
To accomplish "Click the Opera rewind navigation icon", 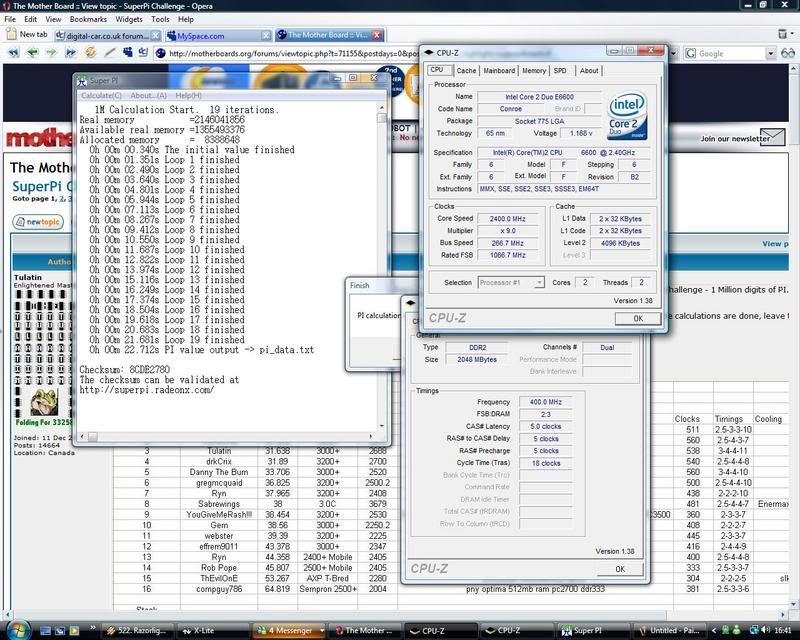I will click(13, 53).
